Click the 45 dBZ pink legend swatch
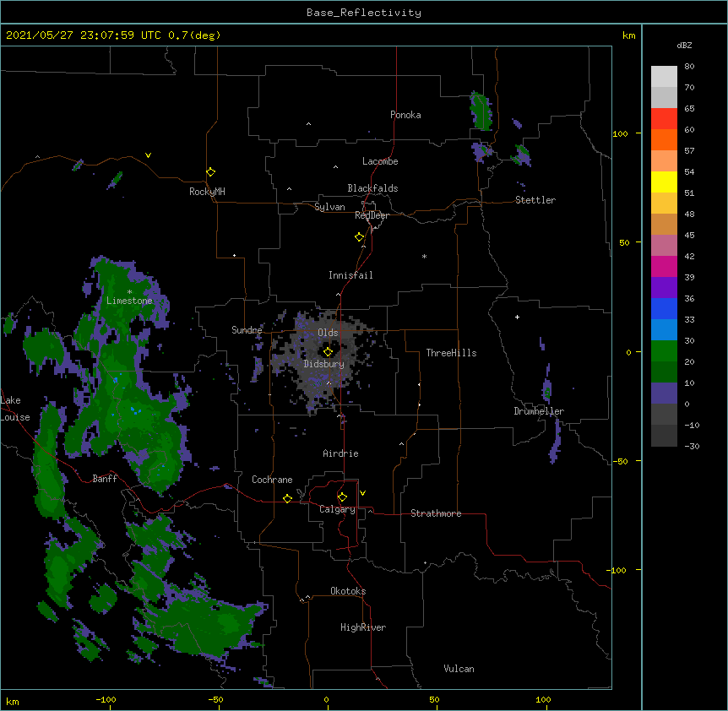The image size is (728, 711). (664, 246)
